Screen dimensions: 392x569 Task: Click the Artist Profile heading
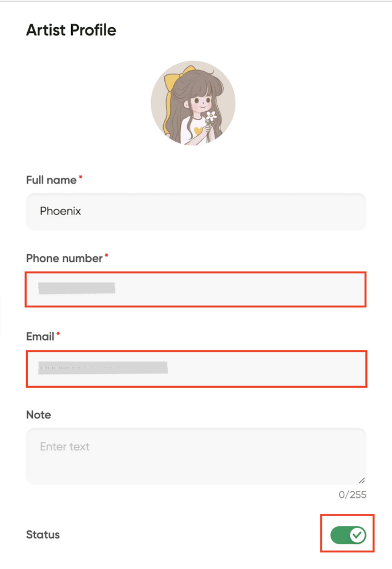click(71, 30)
